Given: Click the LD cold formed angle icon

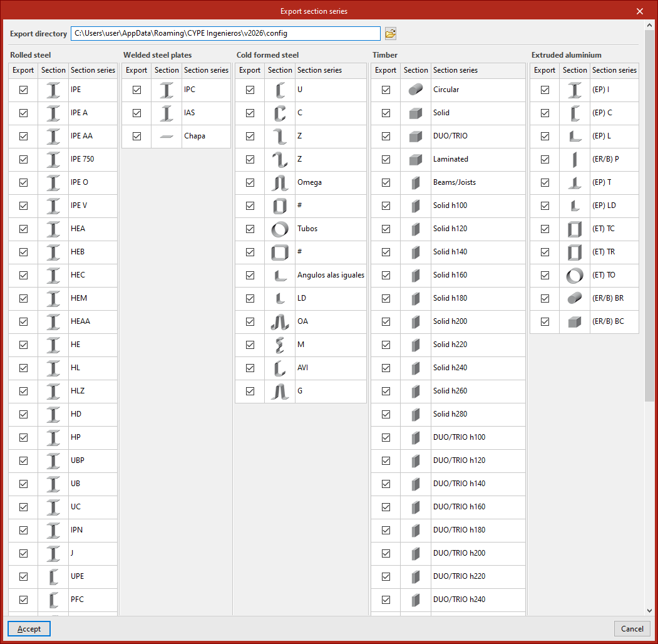Looking at the screenshot, I should coord(280,298).
